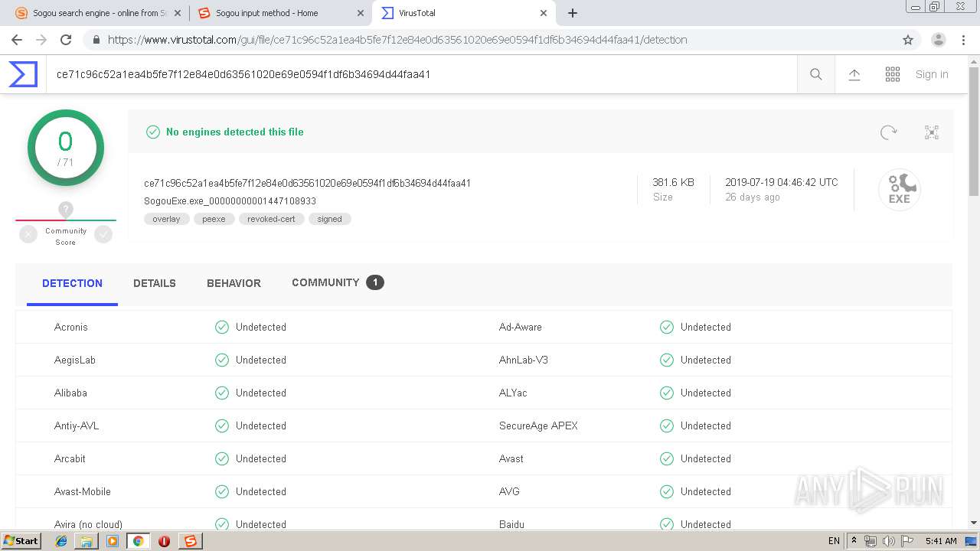Image resolution: width=980 pixels, height=551 pixels.
Task: Click the Alibaba engine name
Action: click(70, 393)
